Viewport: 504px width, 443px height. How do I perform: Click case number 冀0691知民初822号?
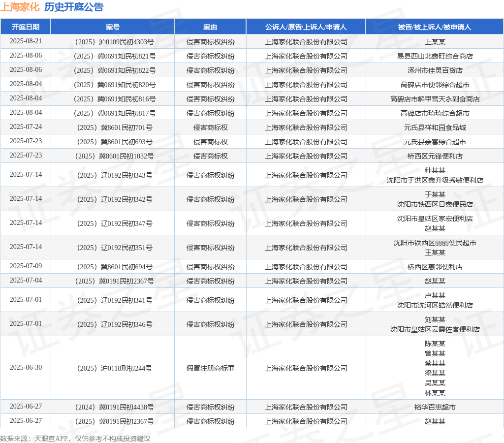coord(115,70)
